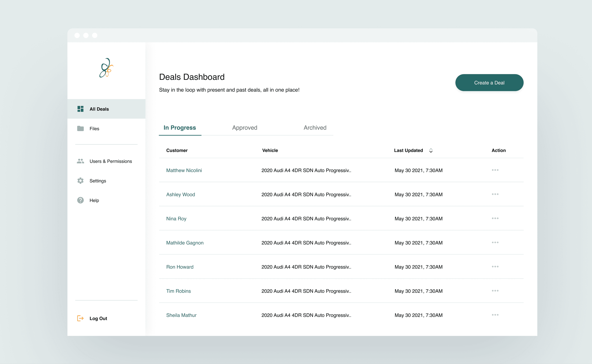This screenshot has height=364, width=592.
Task: Open the three-dot actions for Matthew Nicolini
Action: tap(495, 170)
